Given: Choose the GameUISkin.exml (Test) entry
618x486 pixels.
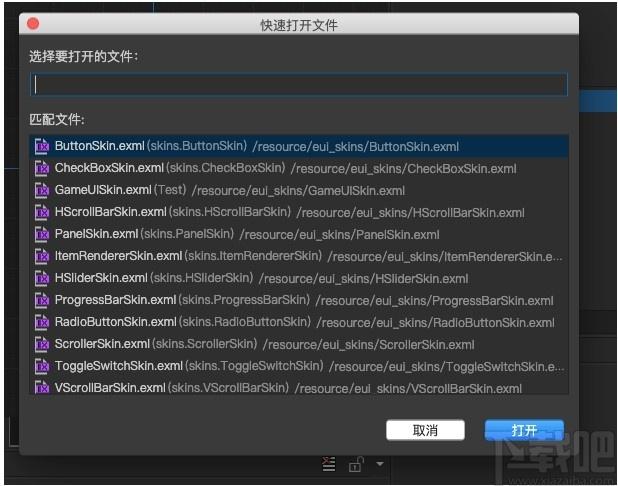Looking at the screenshot, I should click(299, 190).
